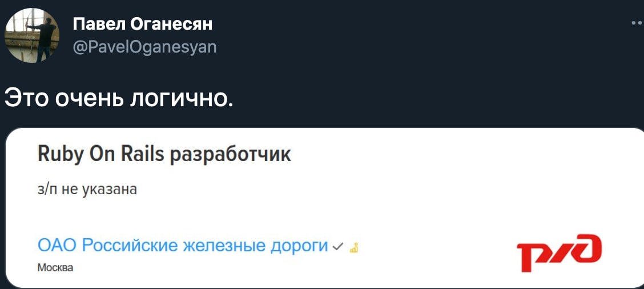Open the tweet's more options dots
Image resolution: width=644 pixels, height=289 pixels.
coord(637,23)
